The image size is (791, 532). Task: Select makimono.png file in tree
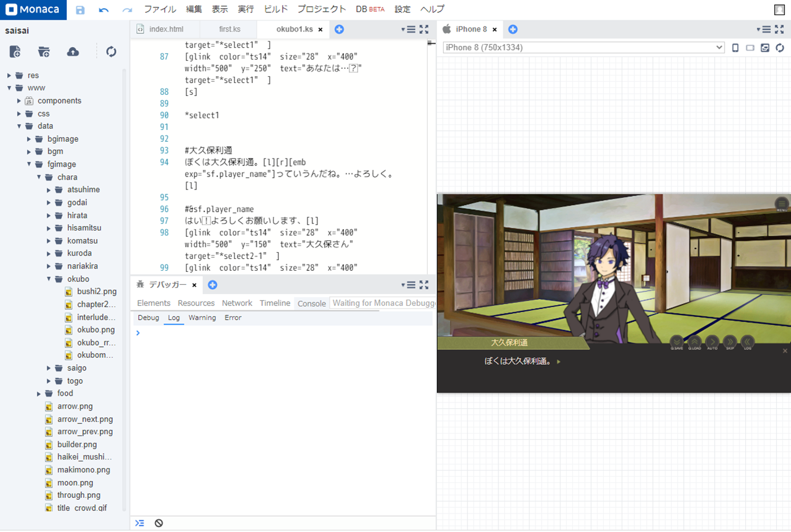(84, 470)
